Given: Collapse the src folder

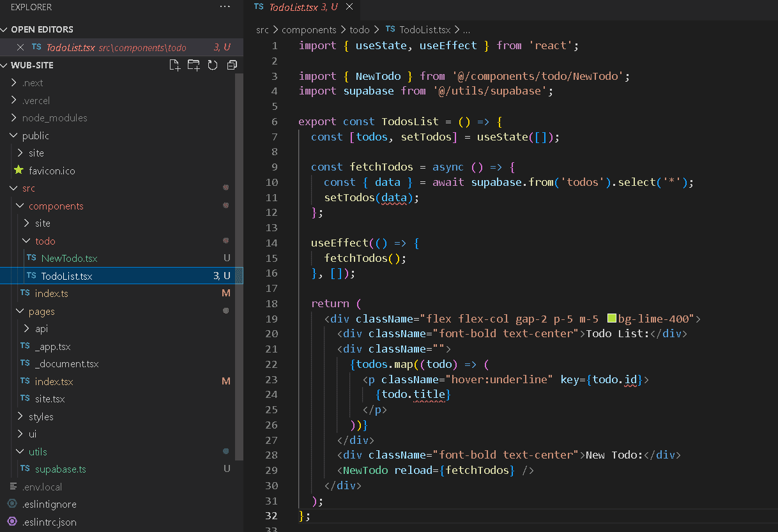Looking at the screenshot, I should [x=29, y=188].
